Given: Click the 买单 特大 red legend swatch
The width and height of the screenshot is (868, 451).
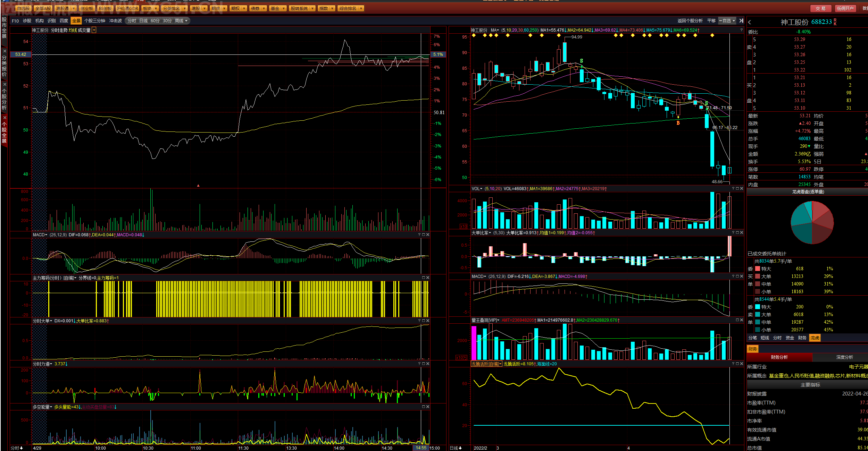Looking at the screenshot, I should pos(758,269).
